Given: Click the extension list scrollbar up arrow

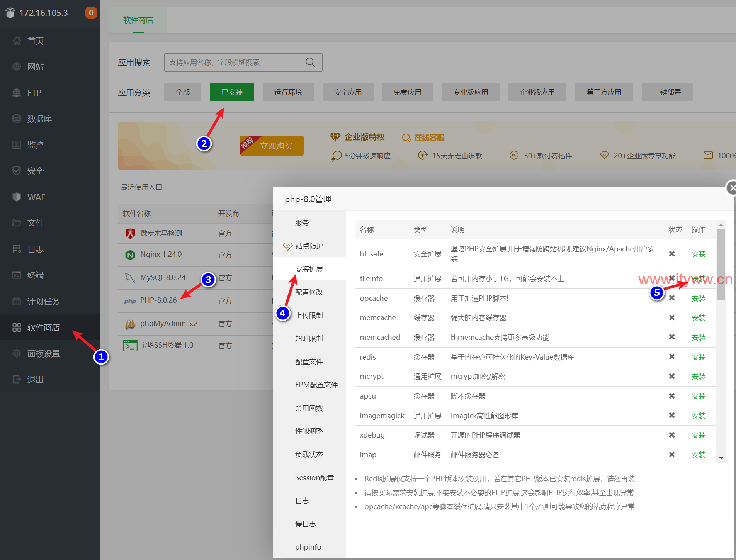Looking at the screenshot, I should [721, 224].
